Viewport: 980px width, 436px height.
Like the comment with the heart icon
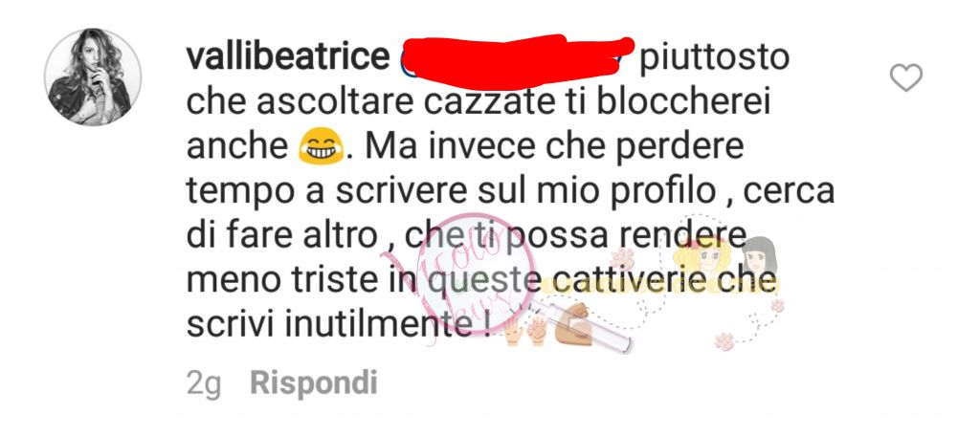click(x=905, y=78)
